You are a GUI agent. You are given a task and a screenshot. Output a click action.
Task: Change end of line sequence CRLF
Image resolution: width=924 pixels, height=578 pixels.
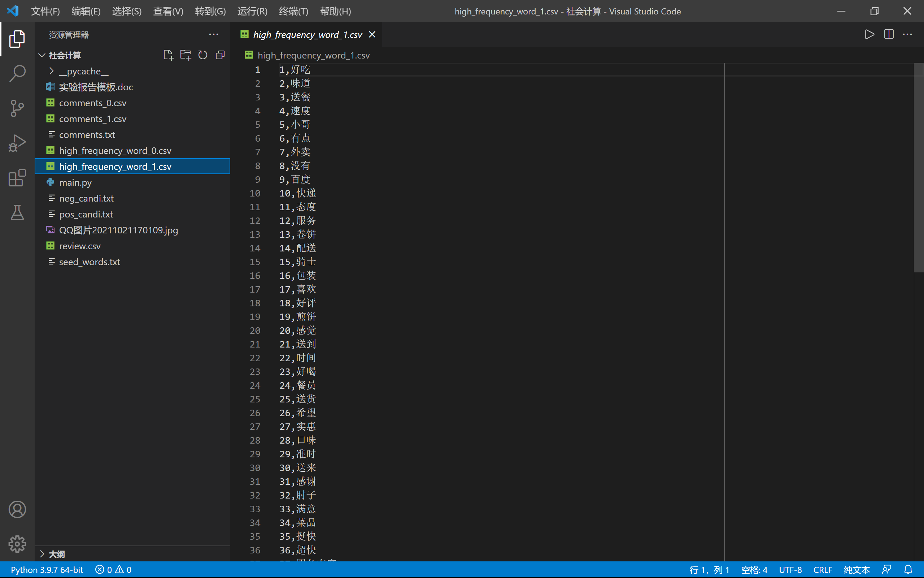pyautogui.click(x=823, y=570)
